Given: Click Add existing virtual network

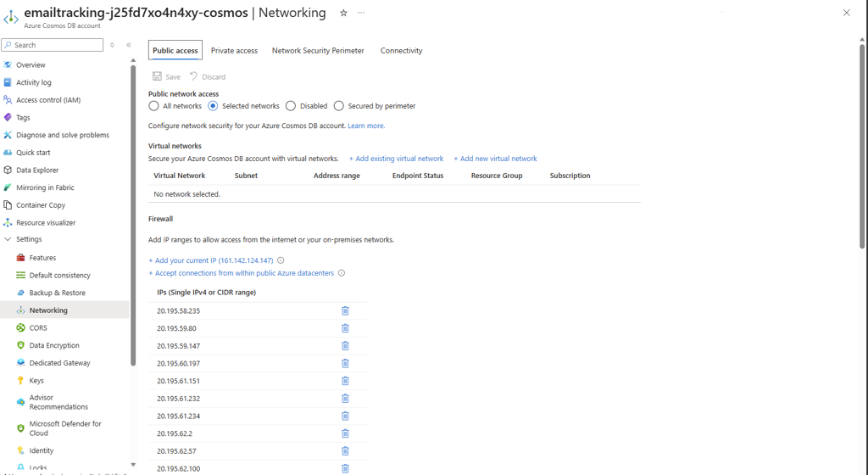Looking at the screenshot, I should (397, 159).
